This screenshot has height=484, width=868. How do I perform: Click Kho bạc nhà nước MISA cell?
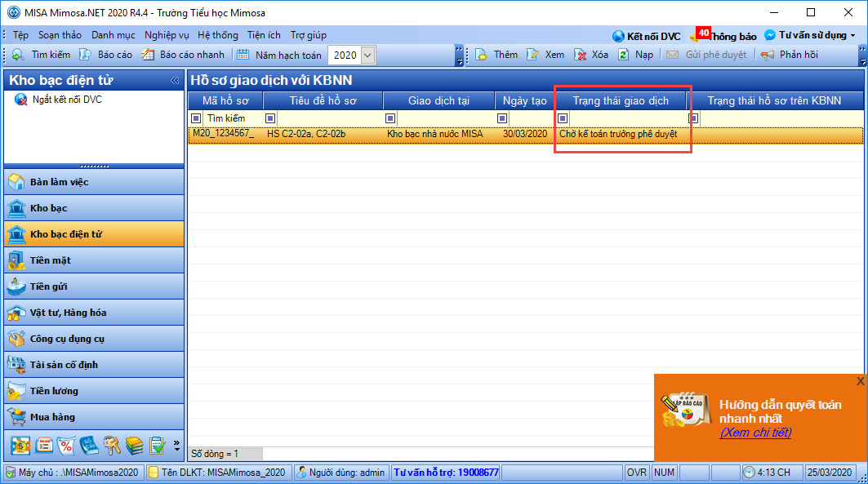pos(435,135)
